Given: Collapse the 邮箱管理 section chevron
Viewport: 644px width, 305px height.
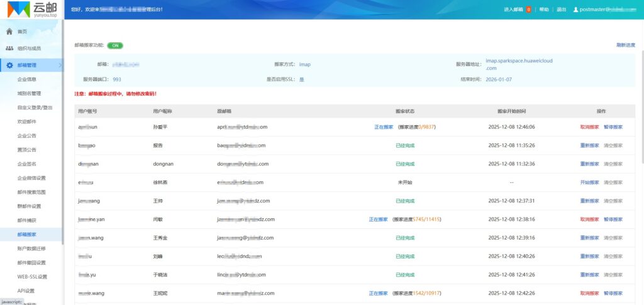Looking at the screenshot, I should coord(59,65).
